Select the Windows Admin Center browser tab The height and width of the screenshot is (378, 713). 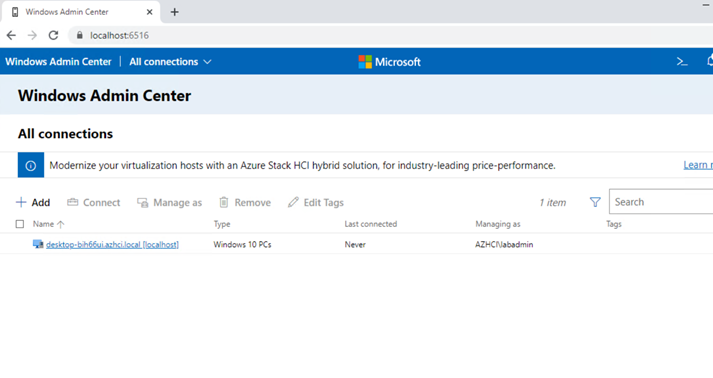point(81,12)
